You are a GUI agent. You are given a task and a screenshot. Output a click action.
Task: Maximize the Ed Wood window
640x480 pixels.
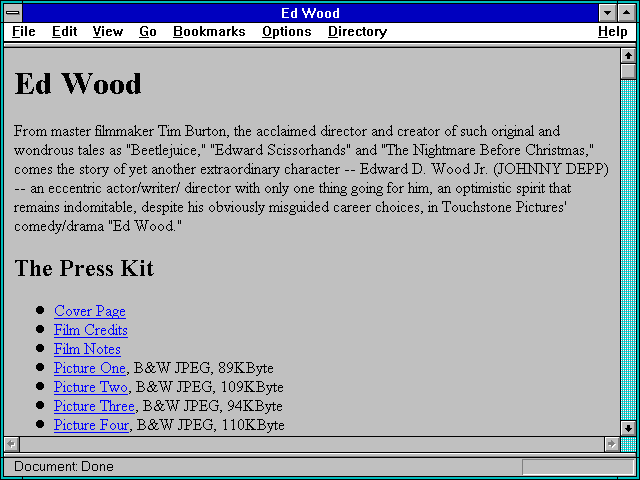627,13
